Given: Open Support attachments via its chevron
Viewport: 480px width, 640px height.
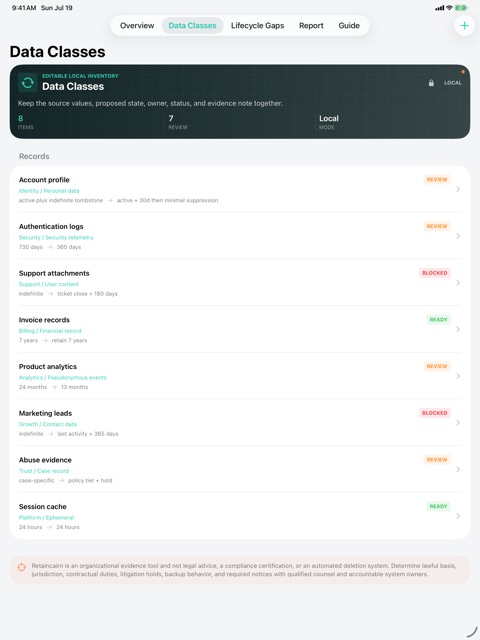Looking at the screenshot, I should tap(458, 282).
